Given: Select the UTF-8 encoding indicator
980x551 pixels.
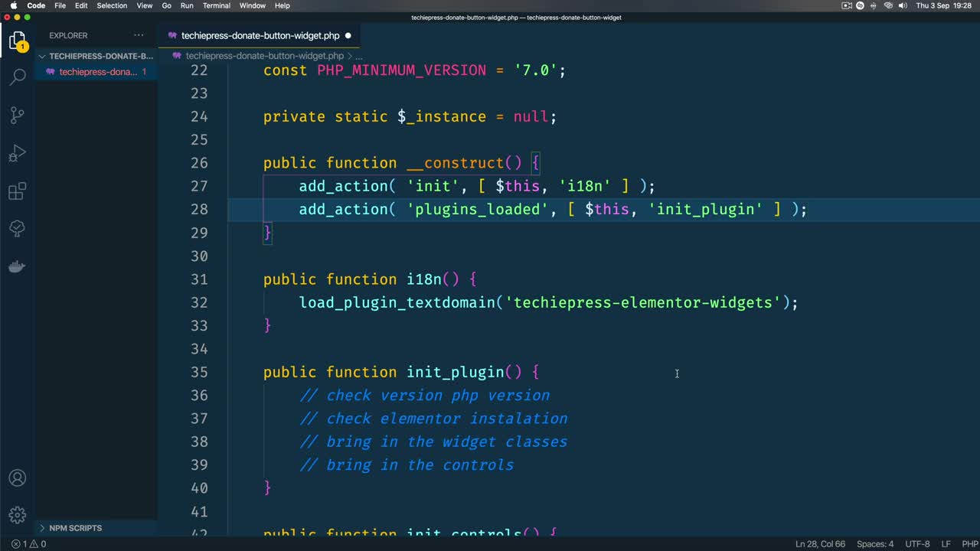Looking at the screenshot, I should pos(916,544).
